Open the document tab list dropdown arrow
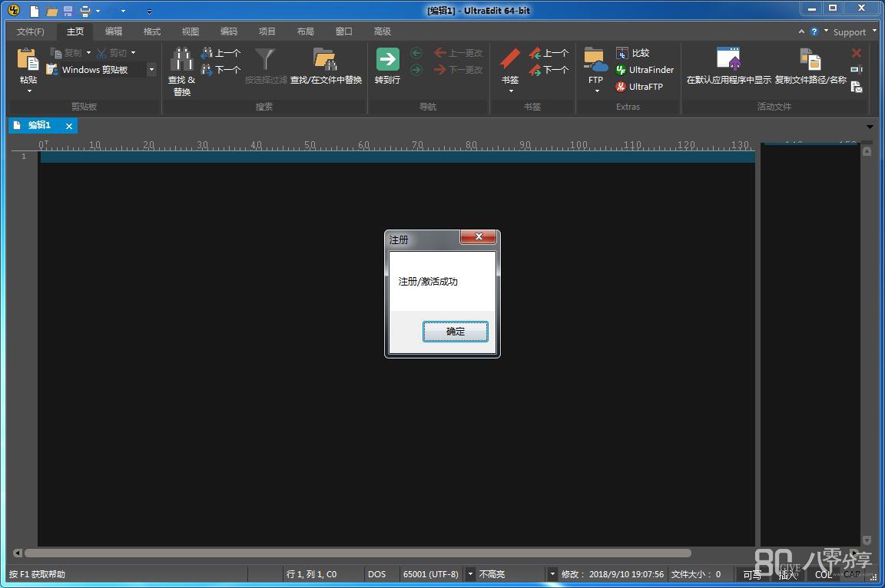Image resolution: width=885 pixels, height=588 pixels. point(870,127)
